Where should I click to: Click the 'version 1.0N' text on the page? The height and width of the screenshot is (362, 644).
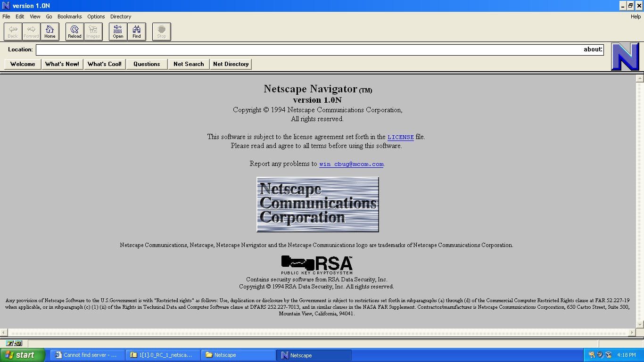point(317,100)
